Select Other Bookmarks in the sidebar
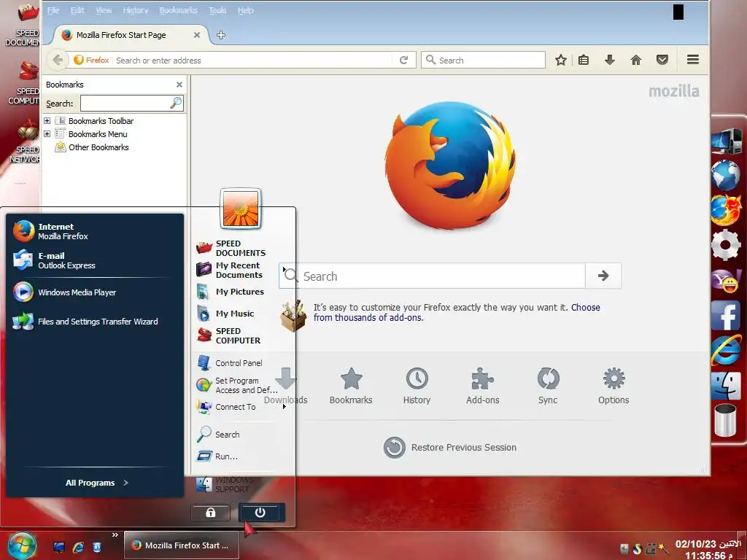This screenshot has height=560, width=747. (x=98, y=147)
